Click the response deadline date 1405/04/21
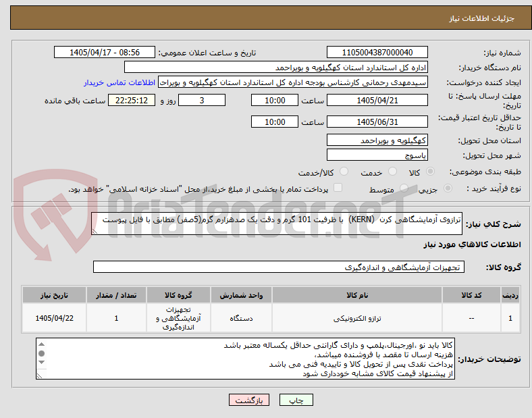The height and width of the screenshot is (418, 532). point(377,100)
